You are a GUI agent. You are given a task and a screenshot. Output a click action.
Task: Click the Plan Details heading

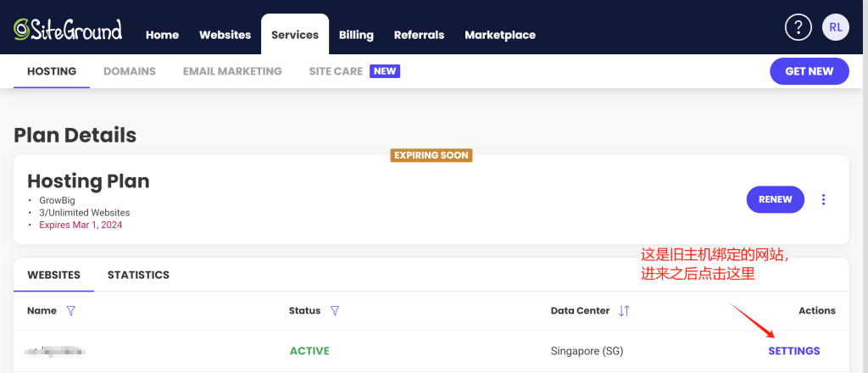coord(75,135)
